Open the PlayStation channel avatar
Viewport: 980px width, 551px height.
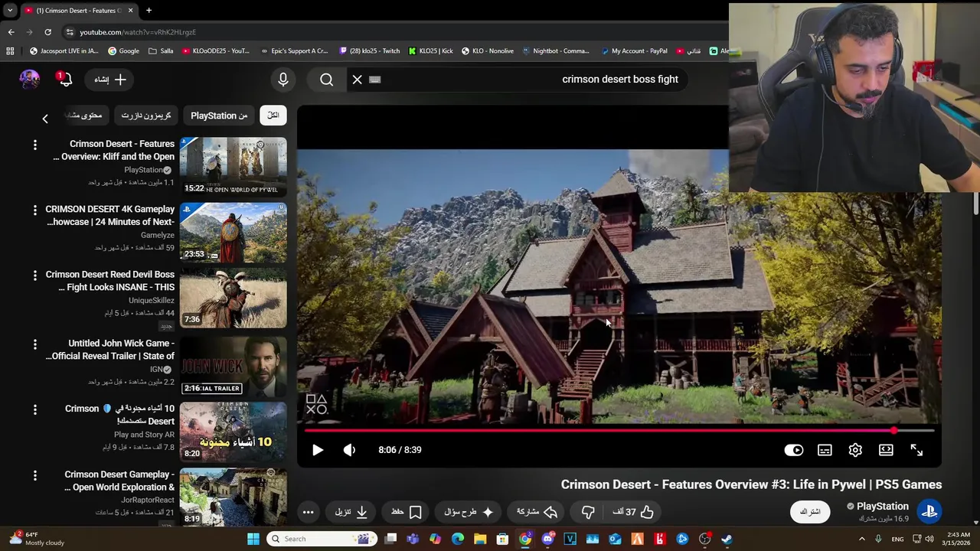[930, 511]
